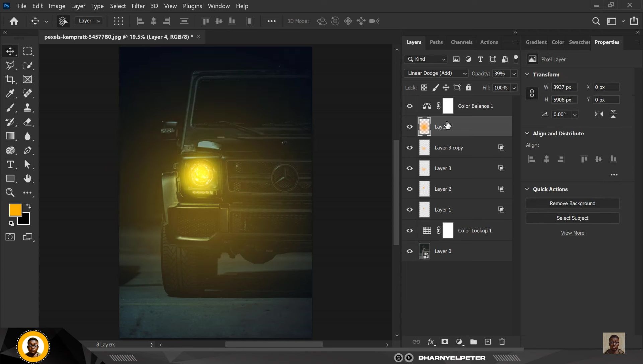Select the Move tool
643x364 pixels.
point(10,51)
